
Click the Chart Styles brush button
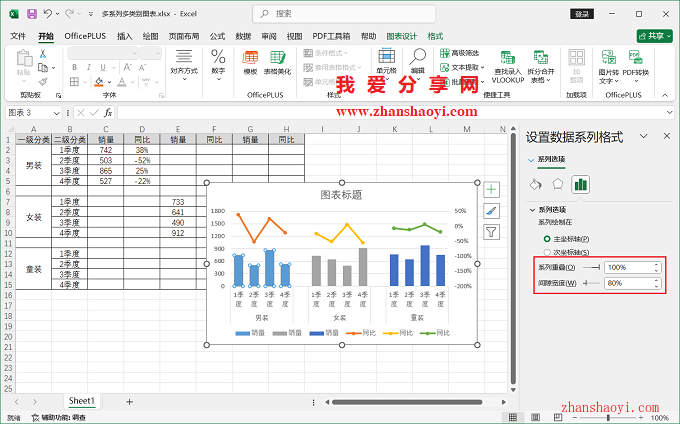click(x=491, y=211)
